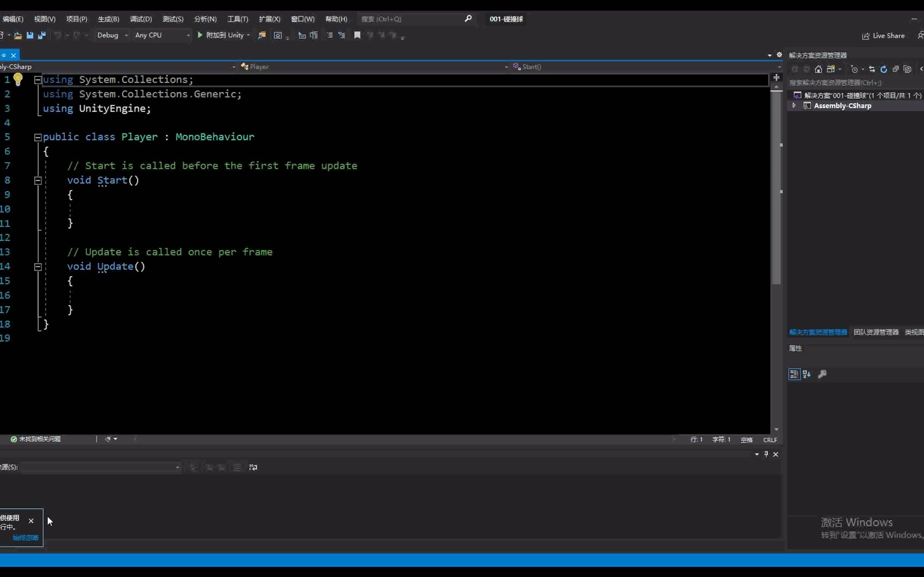Click Solution Explorer home icon
The image size is (924, 577).
818,69
